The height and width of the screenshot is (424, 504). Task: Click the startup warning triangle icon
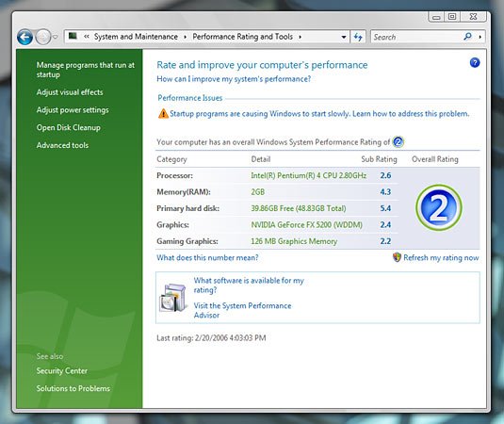tap(163, 113)
